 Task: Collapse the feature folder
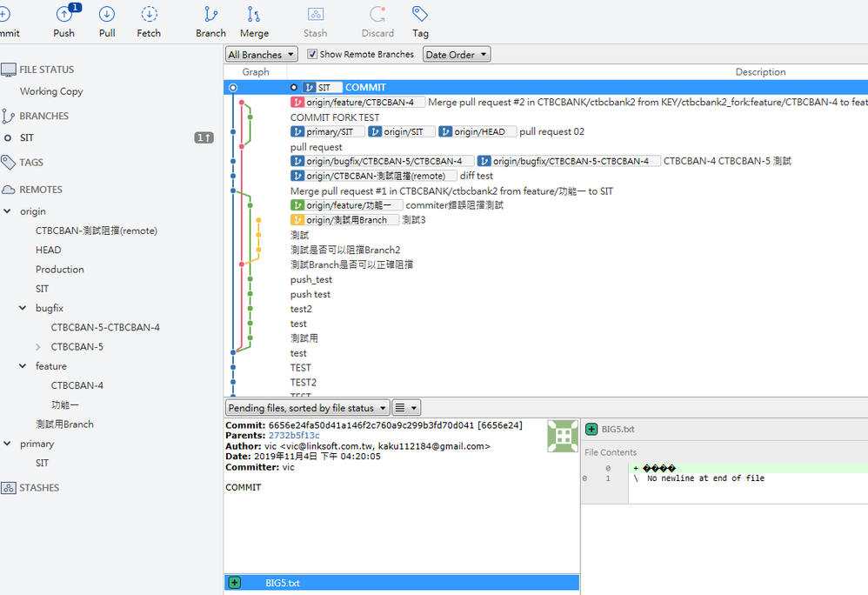[23, 366]
